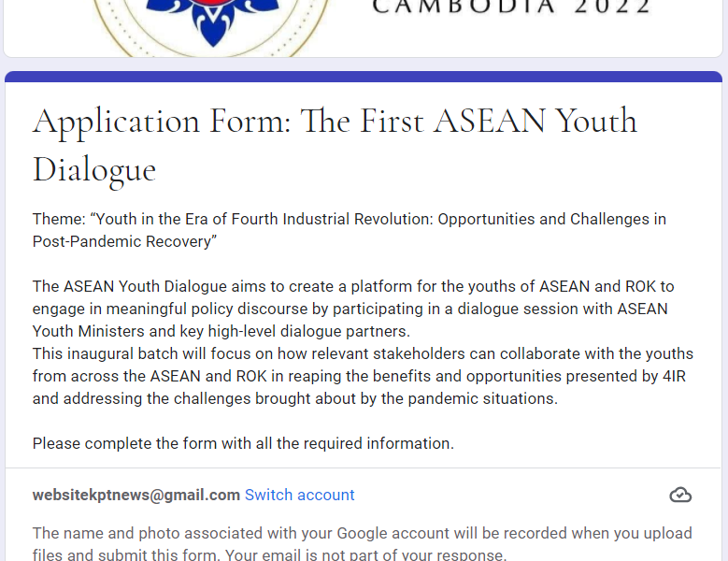Click the websitekptnews@gmail.com email address

click(x=136, y=495)
